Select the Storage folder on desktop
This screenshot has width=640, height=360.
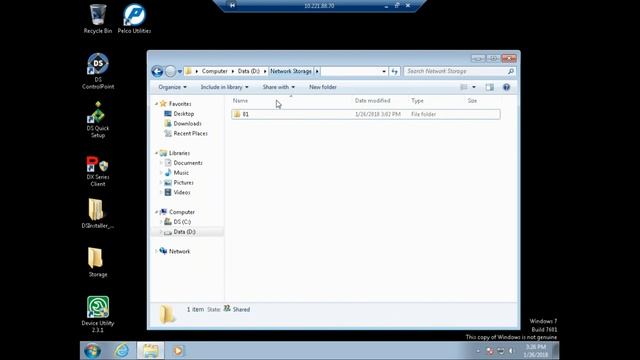click(x=98, y=262)
